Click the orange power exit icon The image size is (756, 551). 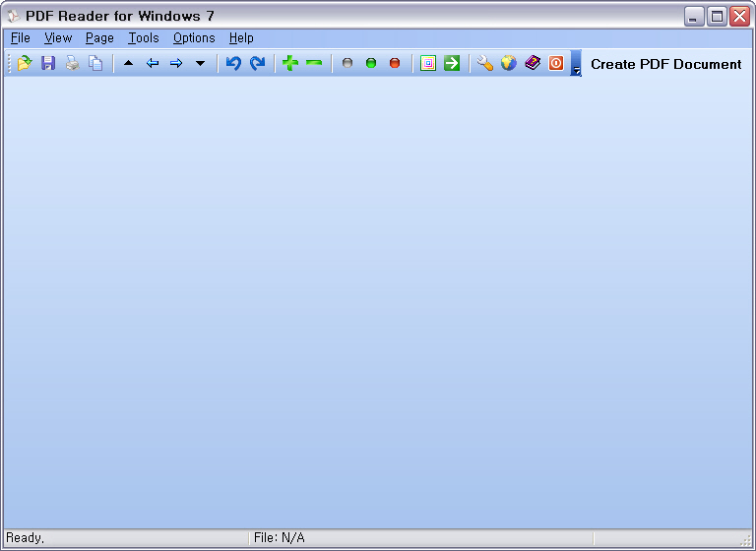coord(556,63)
